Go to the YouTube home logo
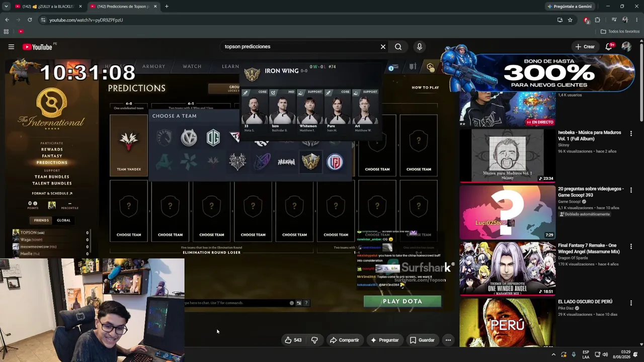The height and width of the screenshot is (362, 644). [x=38, y=47]
